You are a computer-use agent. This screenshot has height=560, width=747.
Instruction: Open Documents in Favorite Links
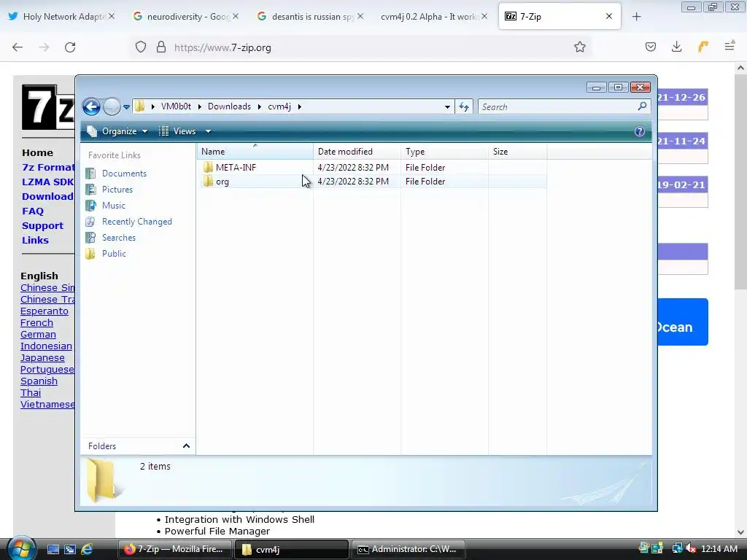click(x=124, y=174)
